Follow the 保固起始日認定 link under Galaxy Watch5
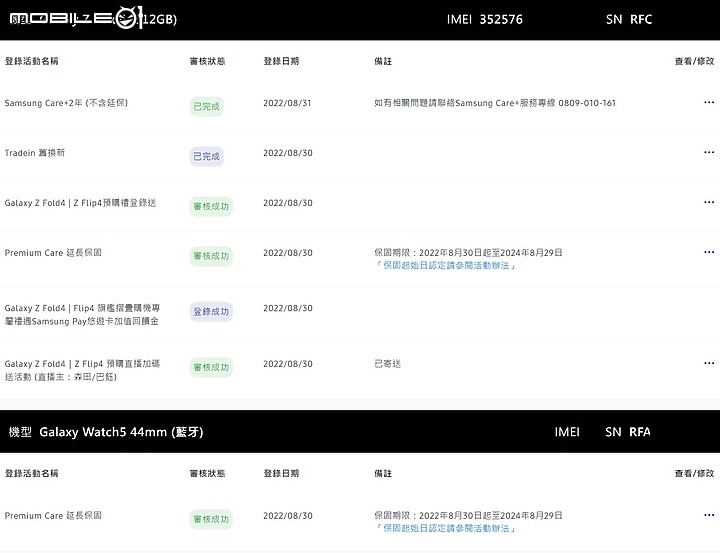This screenshot has height=553, width=720. click(x=445, y=528)
